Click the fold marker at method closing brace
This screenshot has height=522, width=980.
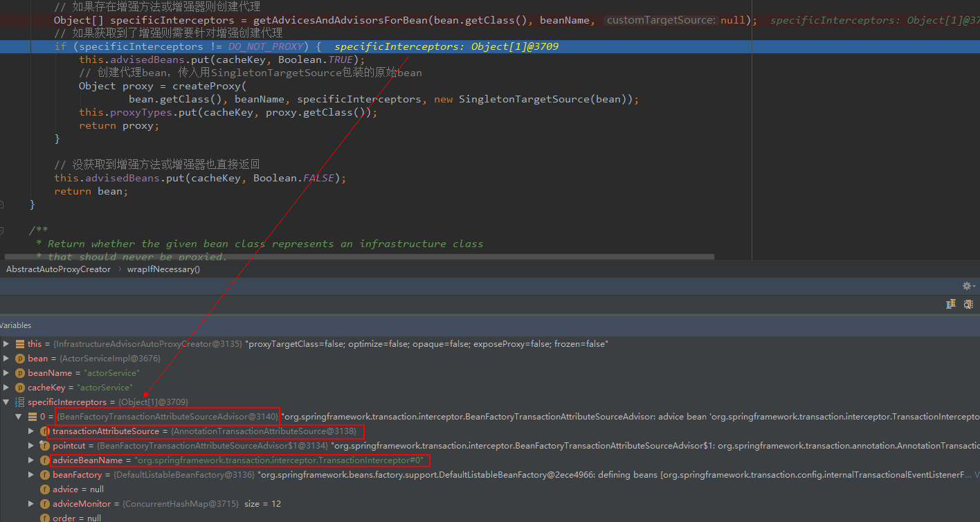click(x=2, y=204)
